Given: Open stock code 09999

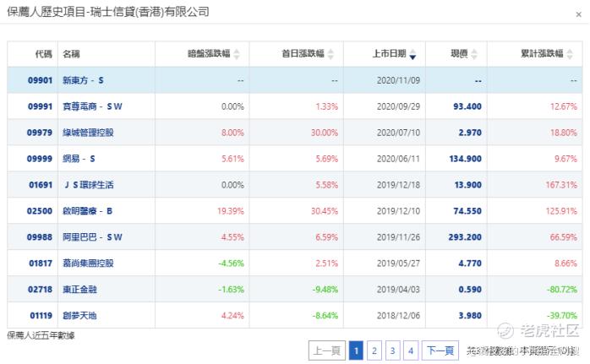Looking at the screenshot, I should (40, 159).
